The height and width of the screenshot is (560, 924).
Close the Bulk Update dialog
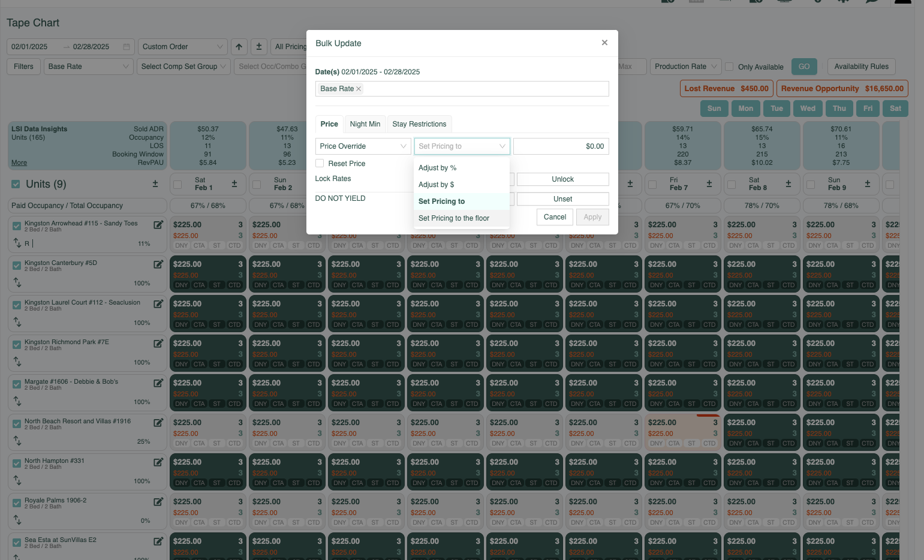coord(604,43)
